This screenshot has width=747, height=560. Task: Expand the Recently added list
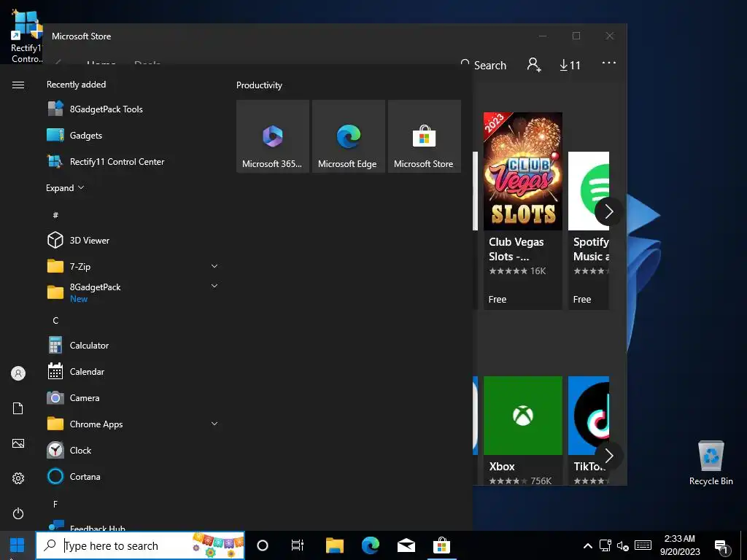point(65,187)
